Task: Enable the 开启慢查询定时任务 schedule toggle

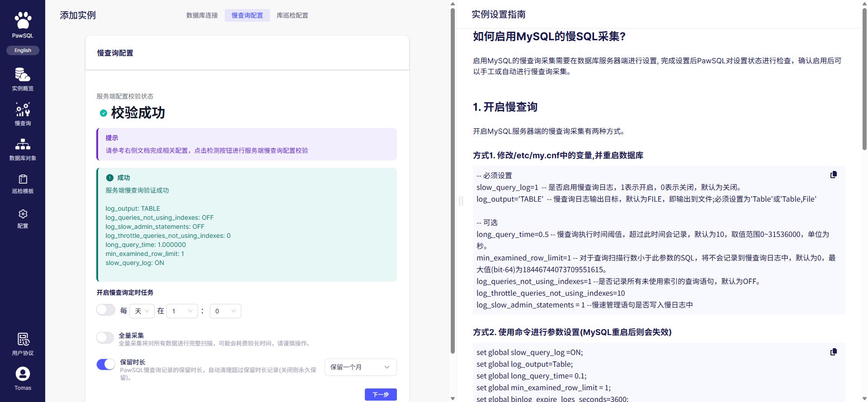Action: (106, 310)
